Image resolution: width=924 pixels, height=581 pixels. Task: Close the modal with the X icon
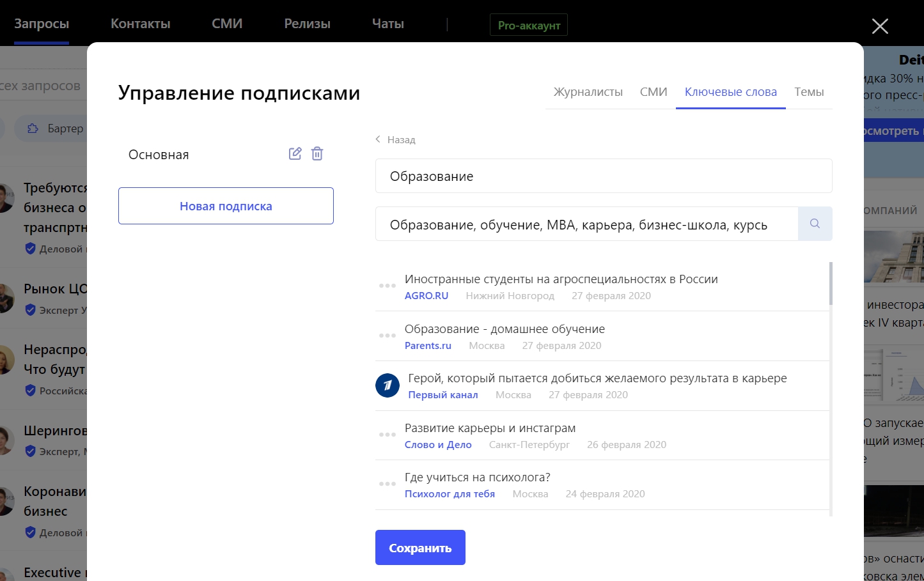880,26
